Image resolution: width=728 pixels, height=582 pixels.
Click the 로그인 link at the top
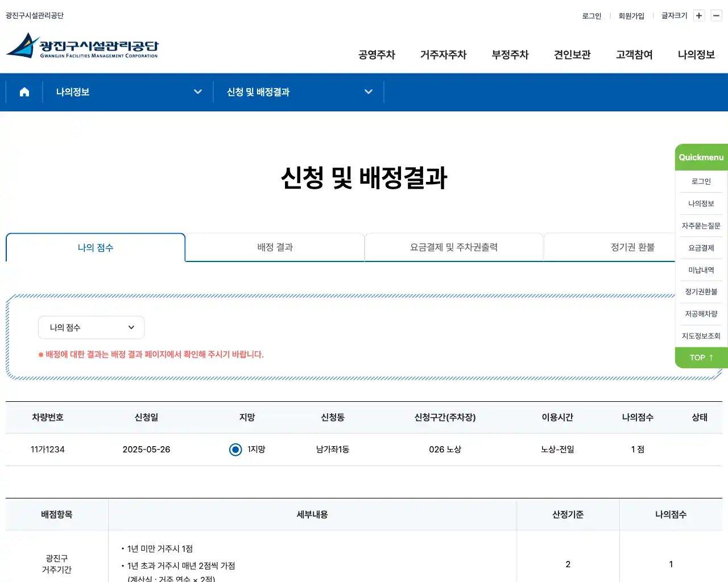point(591,15)
